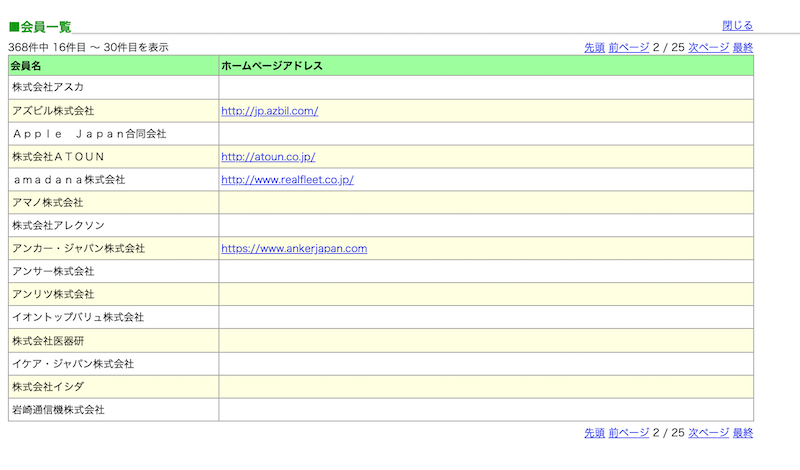Viewport: 800px width, 470px height.
Task: Jump to 最終 page in bottom pagination
Action: (743, 433)
